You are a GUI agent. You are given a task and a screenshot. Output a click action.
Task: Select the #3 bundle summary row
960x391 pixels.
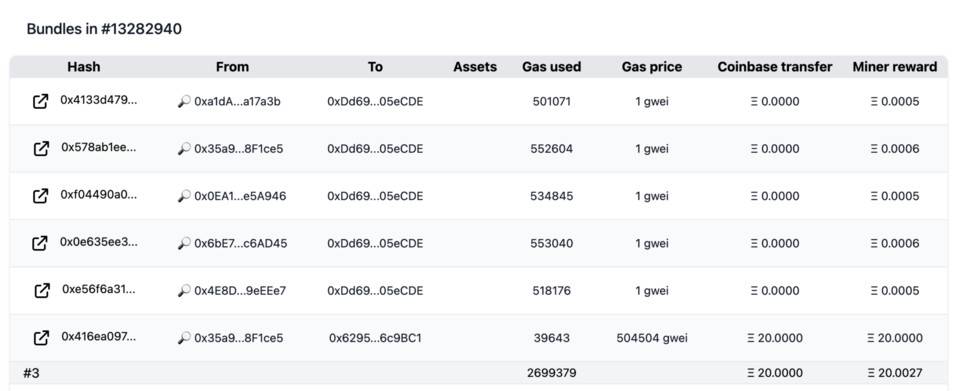point(479,373)
